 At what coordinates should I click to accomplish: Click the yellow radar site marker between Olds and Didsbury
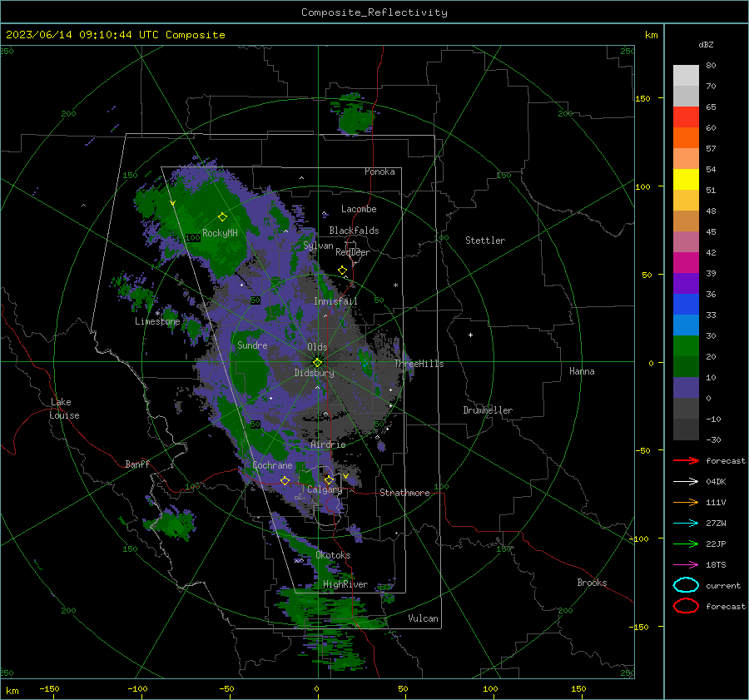(x=317, y=362)
